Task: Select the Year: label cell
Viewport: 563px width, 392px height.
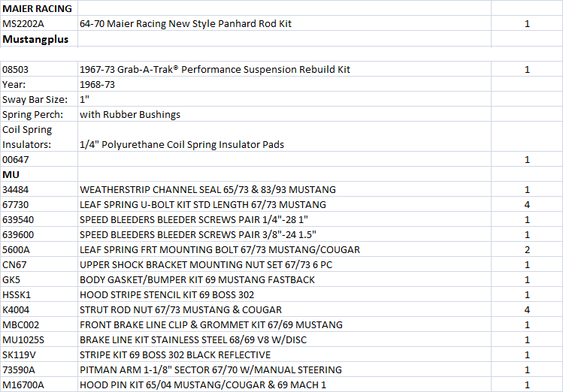Action: [39, 84]
